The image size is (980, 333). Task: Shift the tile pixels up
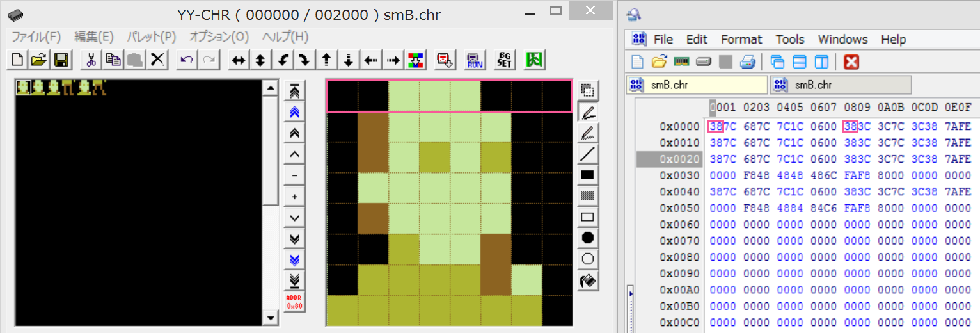click(327, 60)
